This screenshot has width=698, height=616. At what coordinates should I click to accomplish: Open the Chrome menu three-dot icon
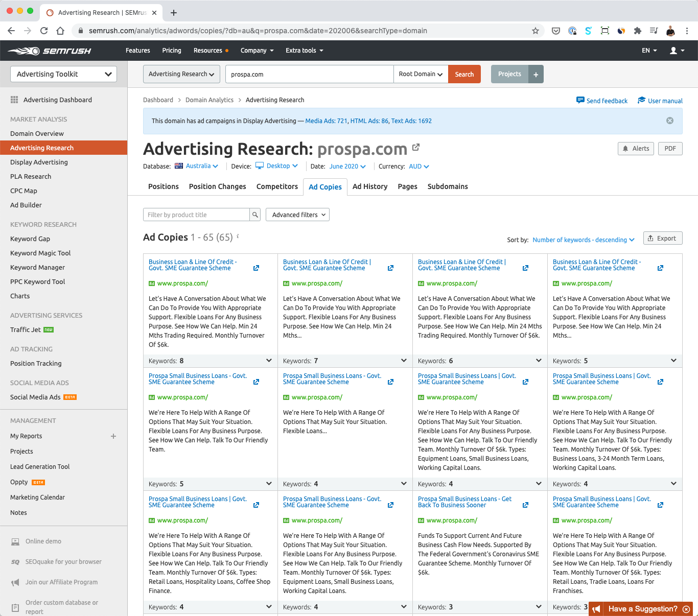[x=688, y=31]
